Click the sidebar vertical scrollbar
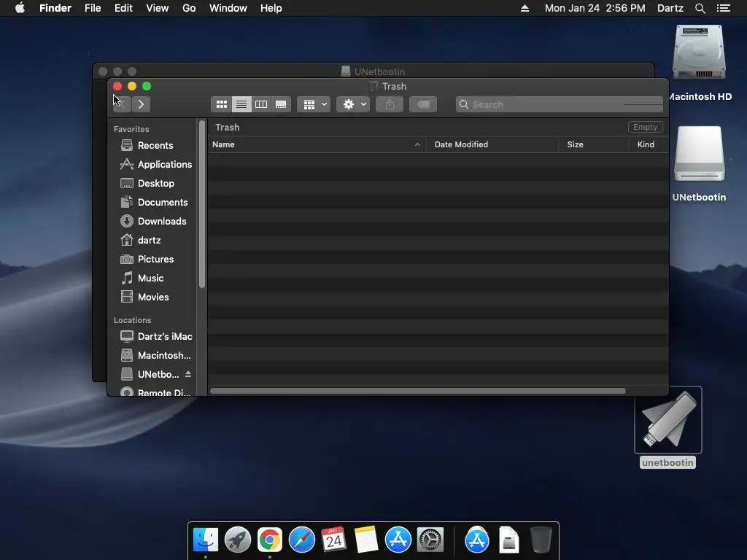The height and width of the screenshot is (560, 747). (x=202, y=205)
